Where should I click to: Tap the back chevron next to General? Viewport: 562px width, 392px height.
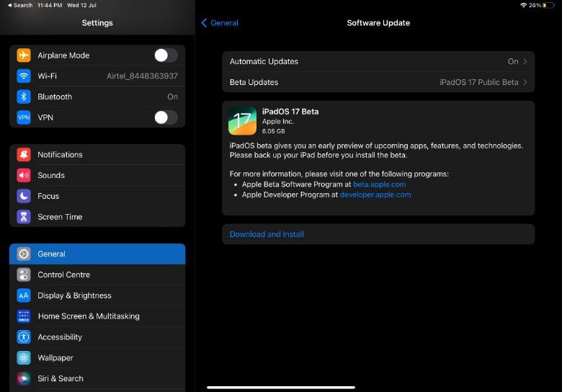204,23
